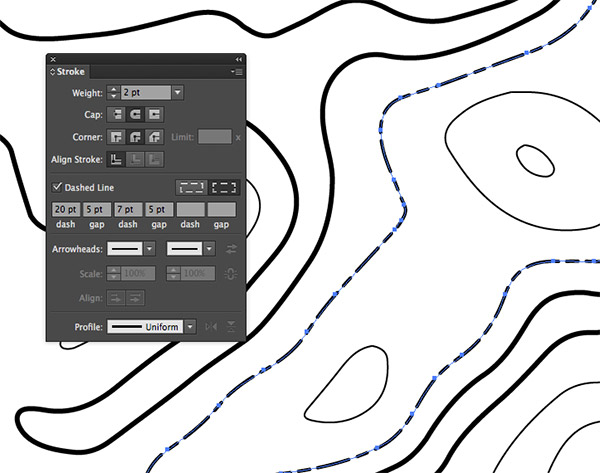
Task: Adjust the stroke Weight stepper
Action: tap(113, 93)
